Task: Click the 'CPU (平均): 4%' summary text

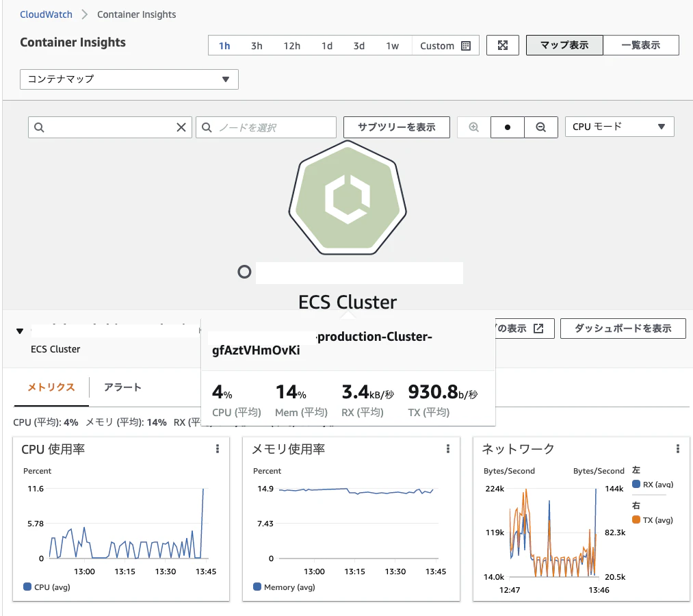Action: (46, 422)
